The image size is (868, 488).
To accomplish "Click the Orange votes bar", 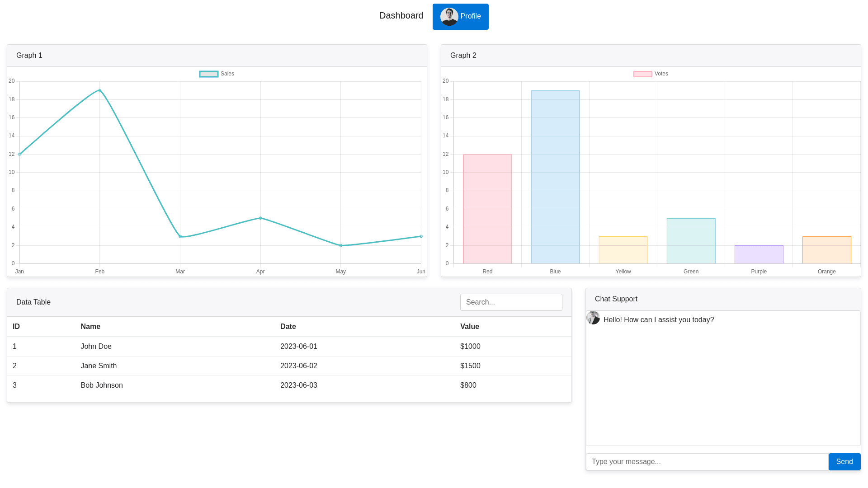I will 826,250.
